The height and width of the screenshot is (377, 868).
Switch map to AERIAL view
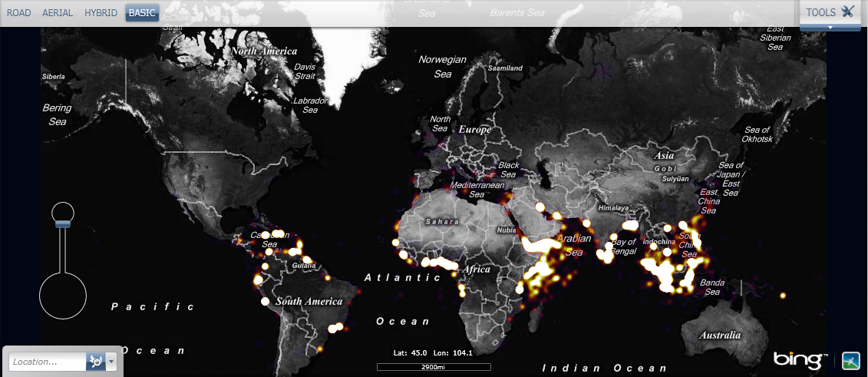[58, 13]
